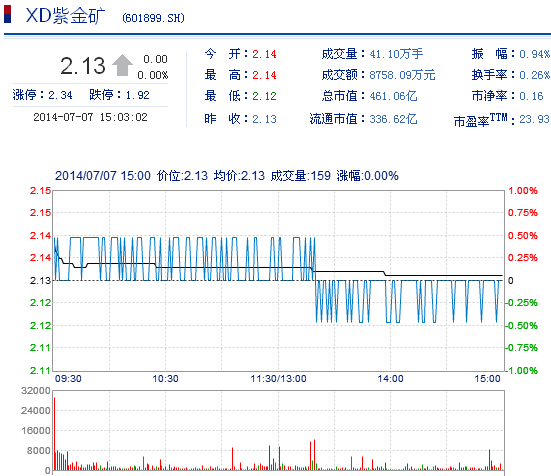Click the 换手率 turnover value 0.26%
The image size is (551, 476).
(x=534, y=75)
